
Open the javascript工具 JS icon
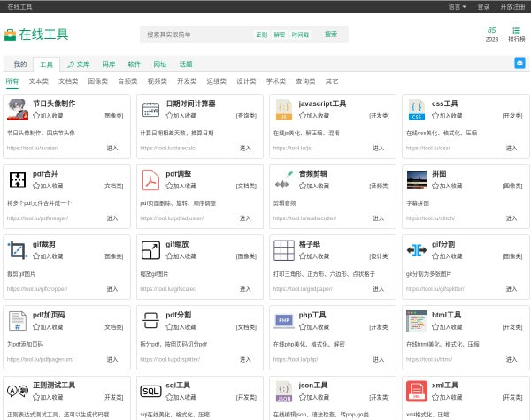point(283,110)
